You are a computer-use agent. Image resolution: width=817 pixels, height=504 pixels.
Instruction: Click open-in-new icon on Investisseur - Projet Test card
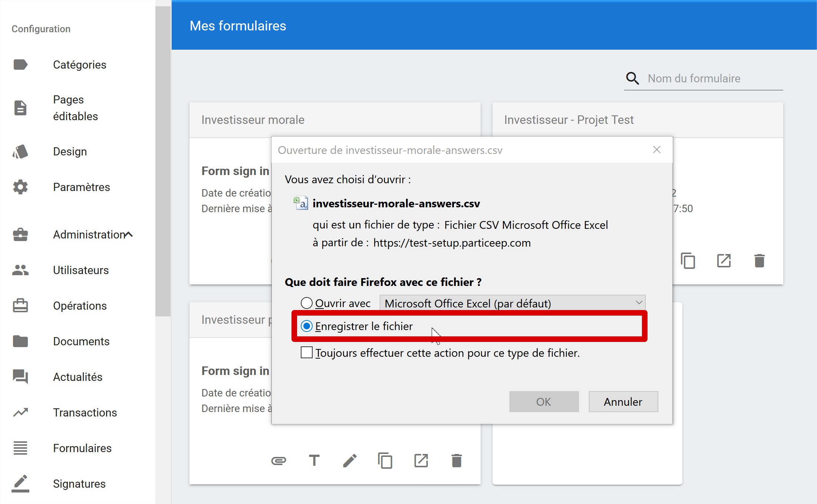coord(724,261)
